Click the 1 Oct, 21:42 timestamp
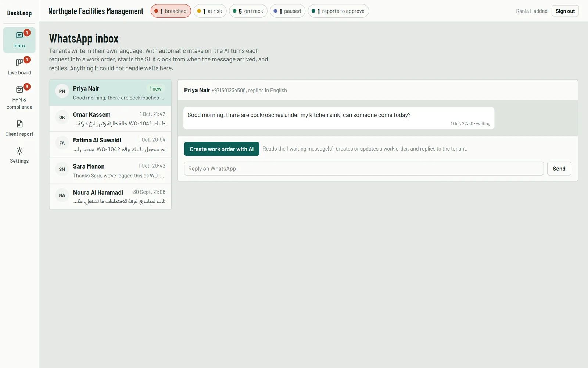588x368 pixels. 153,114
